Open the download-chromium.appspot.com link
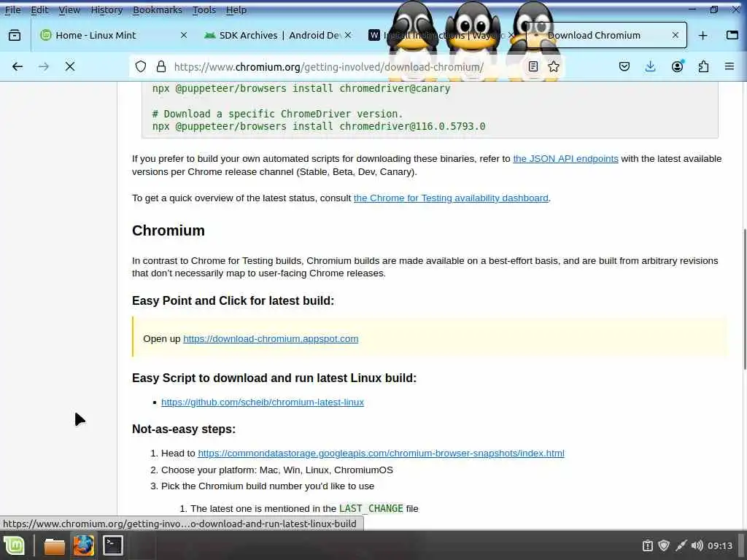Screen dimensions: 747x560 (x=271, y=339)
